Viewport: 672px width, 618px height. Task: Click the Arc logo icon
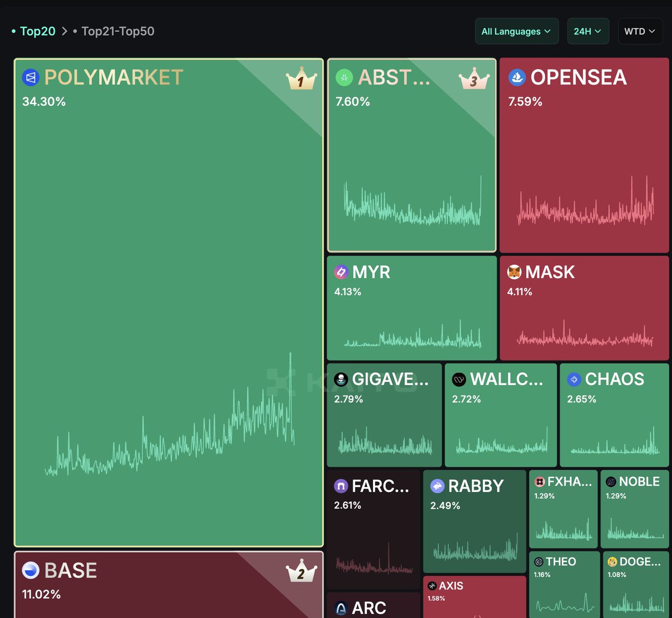341,608
